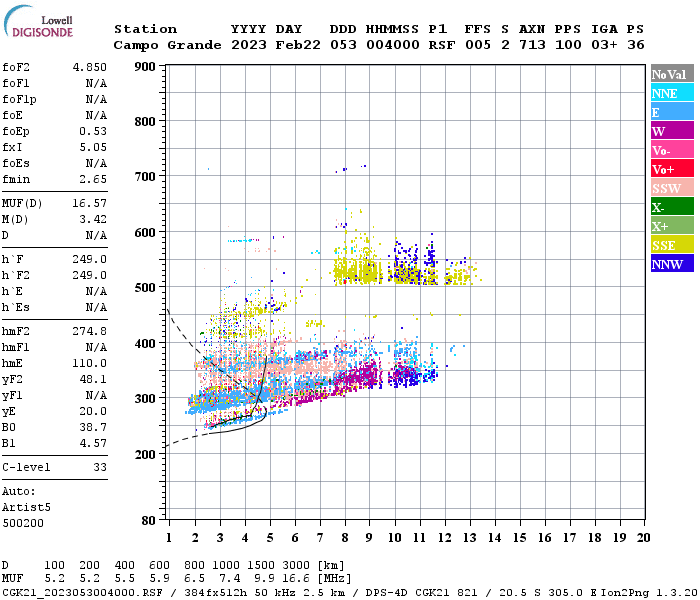Click the year 2023 in header
The image size is (700, 600).
click(249, 45)
